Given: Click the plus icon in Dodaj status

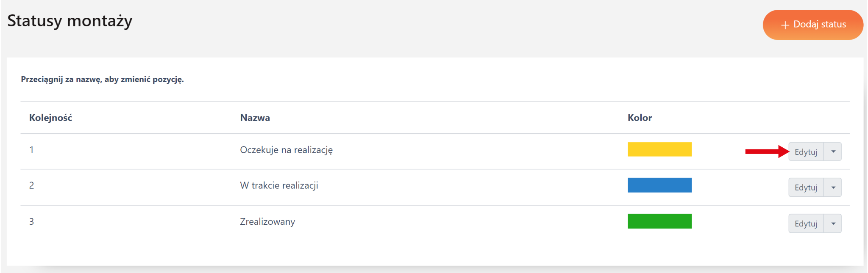Looking at the screenshot, I should pyautogui.click(x=785, y=25).
